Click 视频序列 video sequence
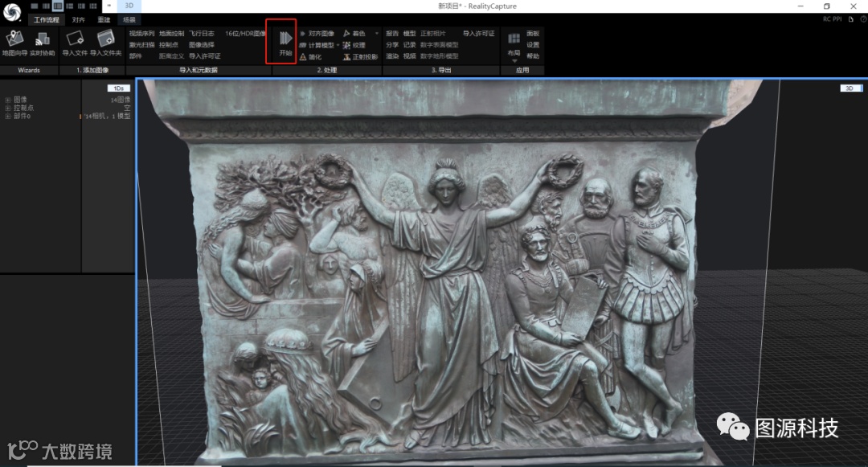The image size is (868, 467). click(x=141, y=34)
